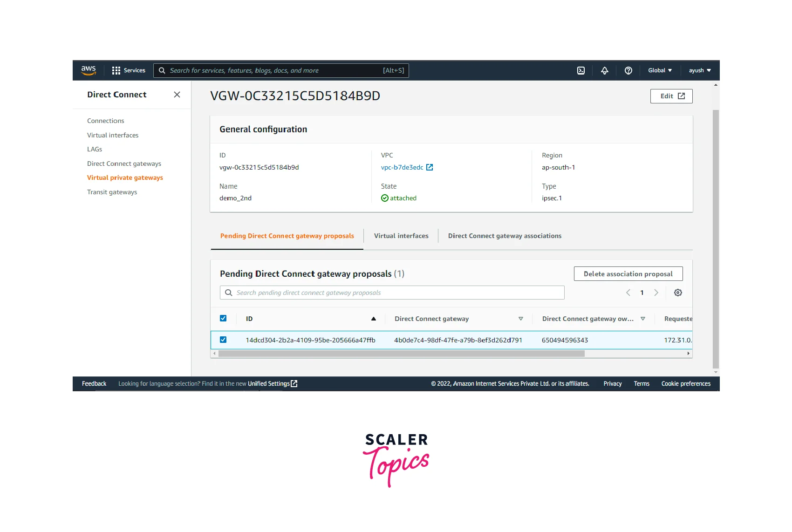Image resolution: width=792 pixels, height=532 pixels.
Task: Focus the pending proposals search field
Action: click(x=396, y=293)
